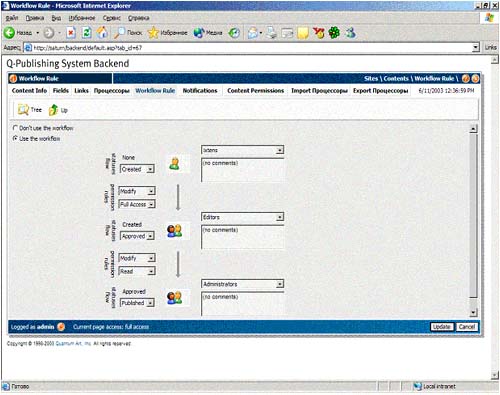Viewport: 500px width, 395px height.
Task: Click the red Stop icon in browser toolbar
Action: pos(71,33)
